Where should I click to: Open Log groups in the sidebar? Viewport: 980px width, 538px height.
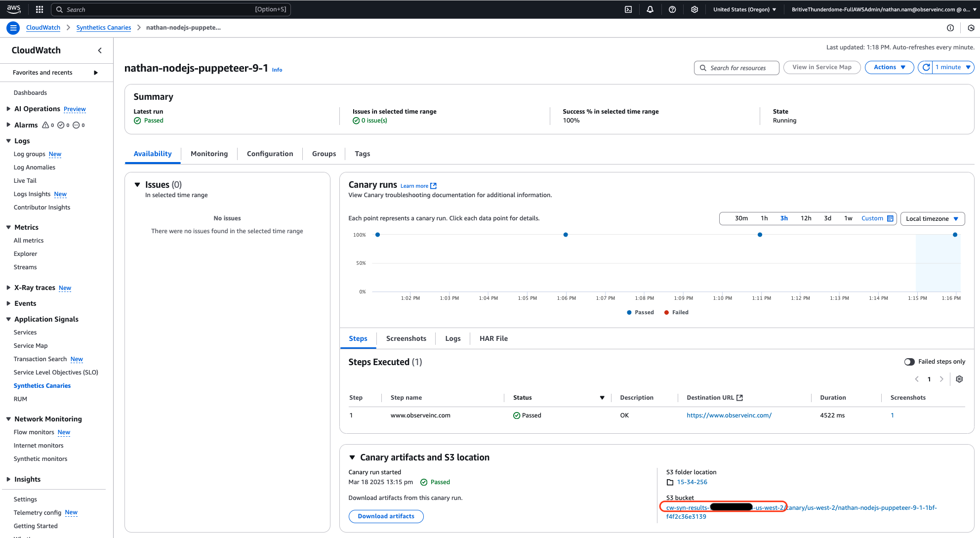[x=29, y=154]
